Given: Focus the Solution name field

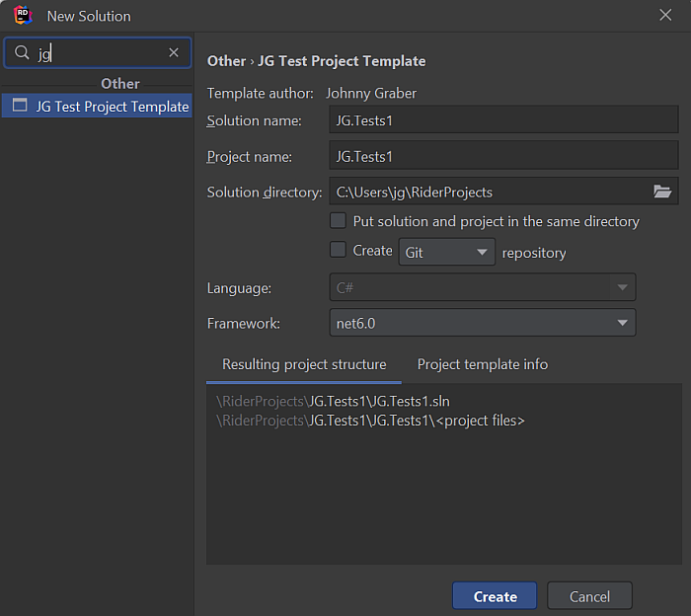Looking at the screenshot, I should 503,119.
